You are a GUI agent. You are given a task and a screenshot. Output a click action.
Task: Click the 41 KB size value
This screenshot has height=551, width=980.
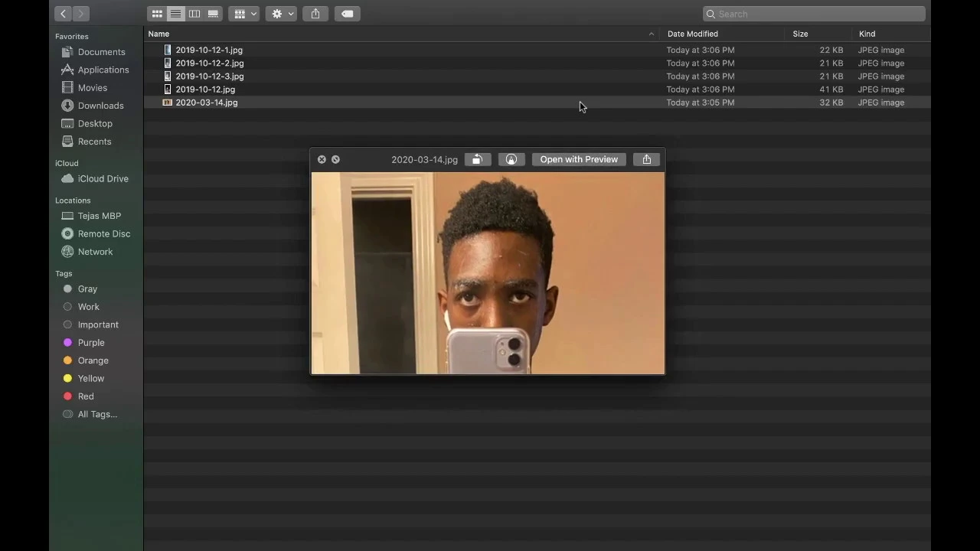831,89
